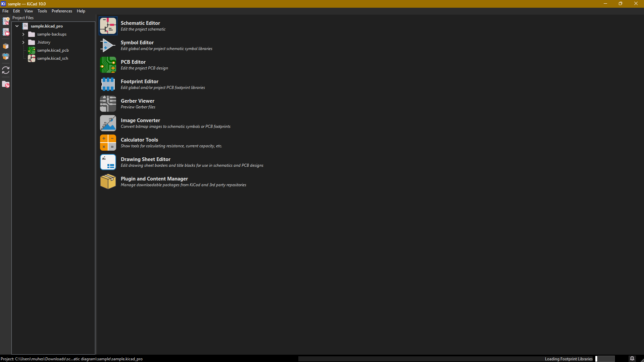644x362 pixels.
Task: Archive project files with the box icon
Action: [x=6, y=46]
